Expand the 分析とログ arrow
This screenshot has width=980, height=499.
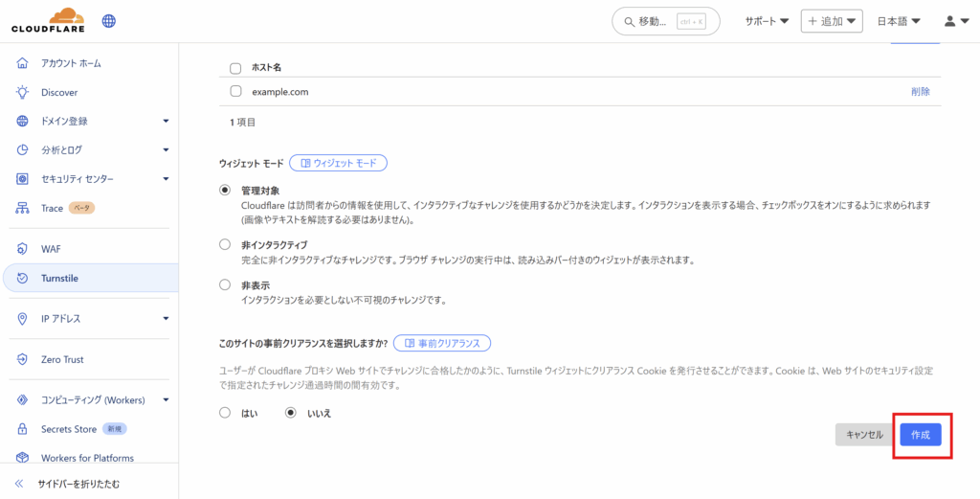tap(166, 150)
